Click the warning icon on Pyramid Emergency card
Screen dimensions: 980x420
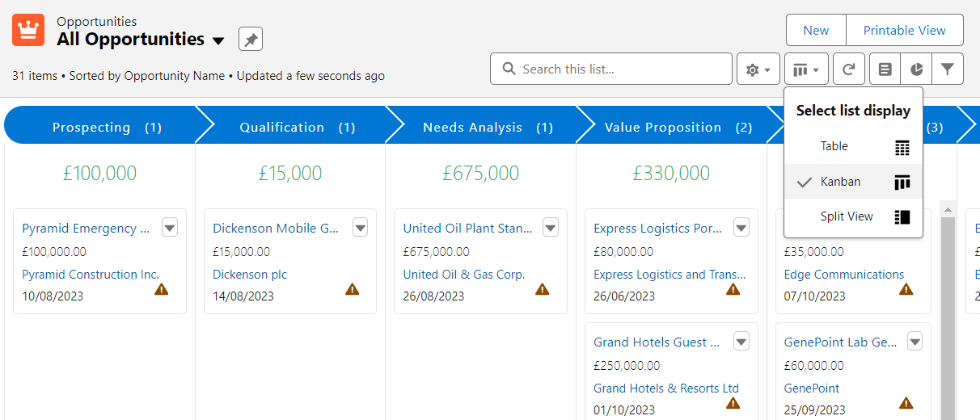coord(162,289)
